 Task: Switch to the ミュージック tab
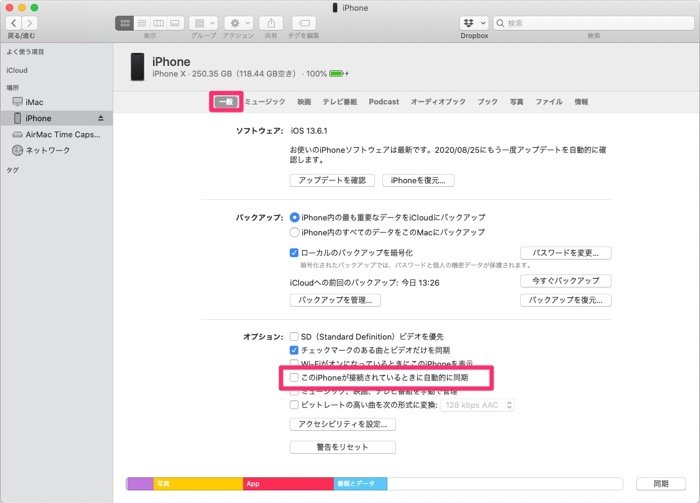(x=265, y=102)
